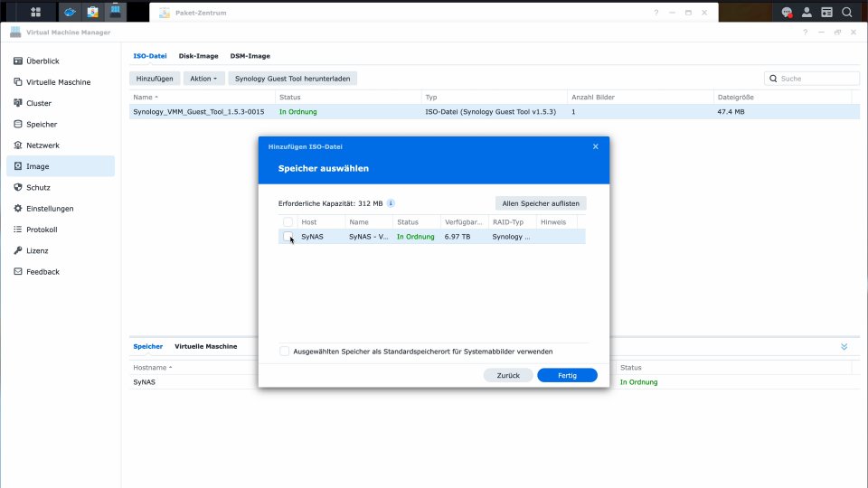This screenshot has width=868, height=488.
Task: Open the DSM global search icon
Action: [x=846, y=12]
